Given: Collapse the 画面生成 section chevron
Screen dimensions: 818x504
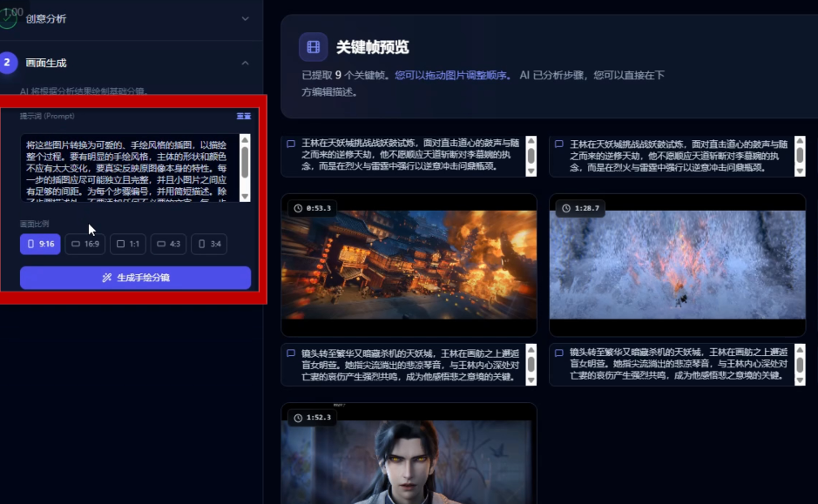Looking at the screenshot, I should point(245,63).
